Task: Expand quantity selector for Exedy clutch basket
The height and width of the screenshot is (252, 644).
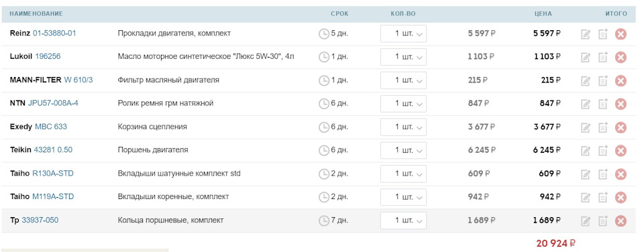Action: pos(403,127)
